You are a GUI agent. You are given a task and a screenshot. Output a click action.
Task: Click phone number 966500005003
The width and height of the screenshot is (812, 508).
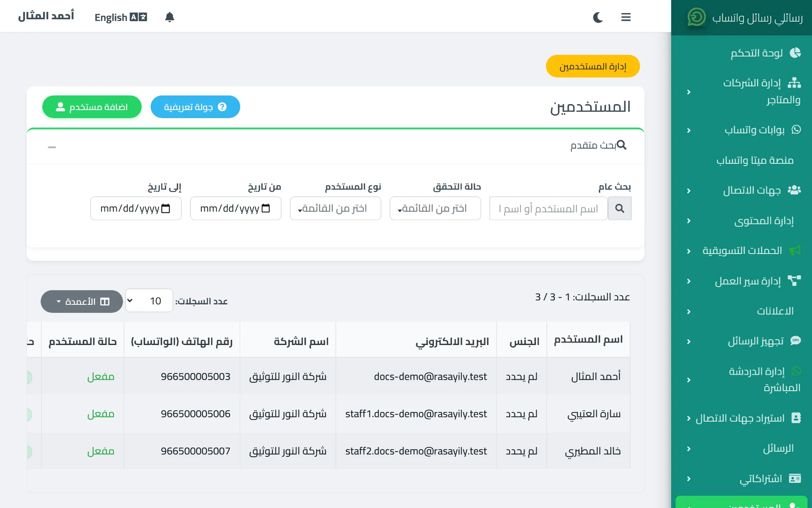[195, 376]
